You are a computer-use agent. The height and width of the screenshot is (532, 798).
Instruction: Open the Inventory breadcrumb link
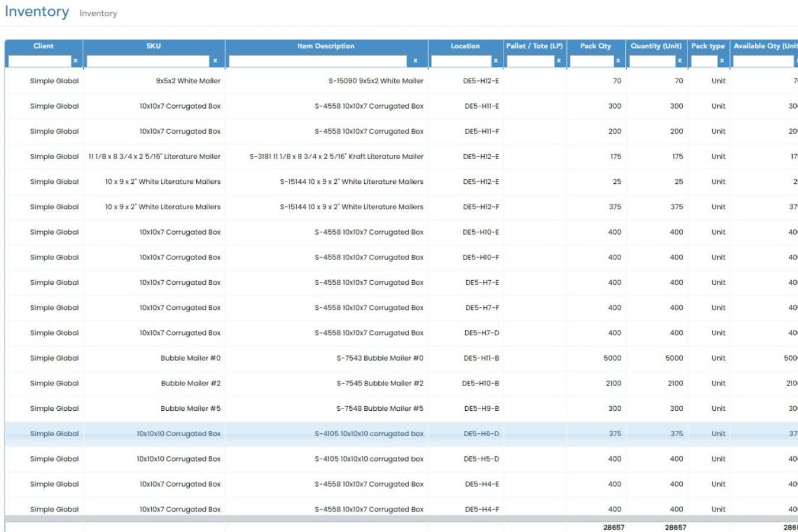pyautogui.click(x=98, y=13)
